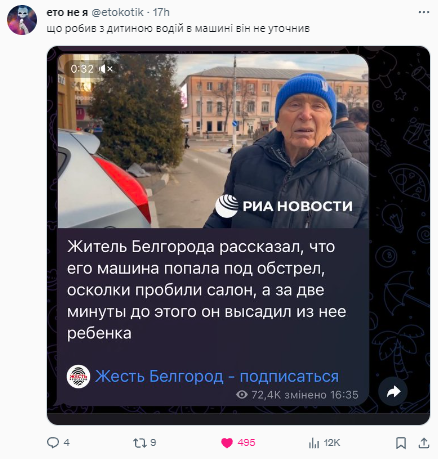Screen dimensions: 438x459
Task: Open the three-dot more options menu
Action: click(424, 12)
